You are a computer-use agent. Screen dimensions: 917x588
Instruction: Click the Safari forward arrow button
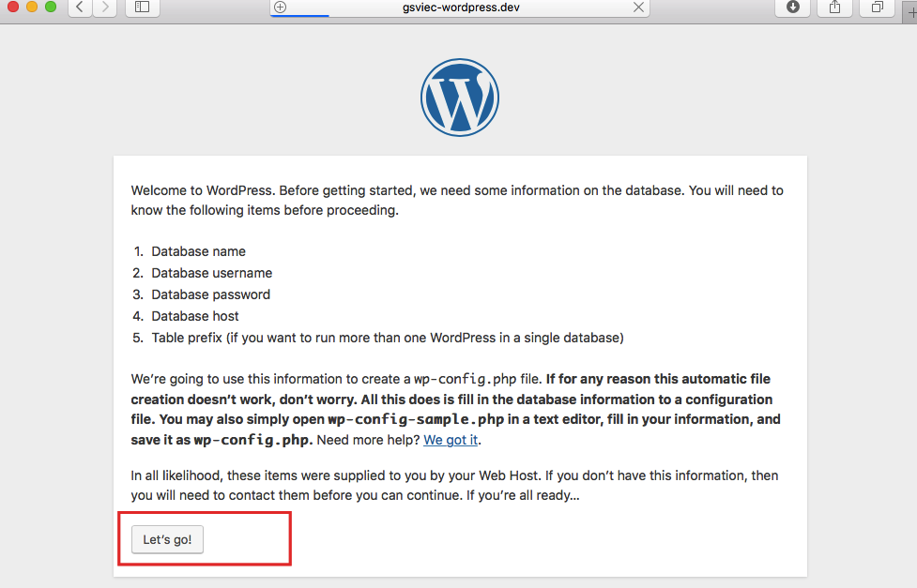pos(105,8)
